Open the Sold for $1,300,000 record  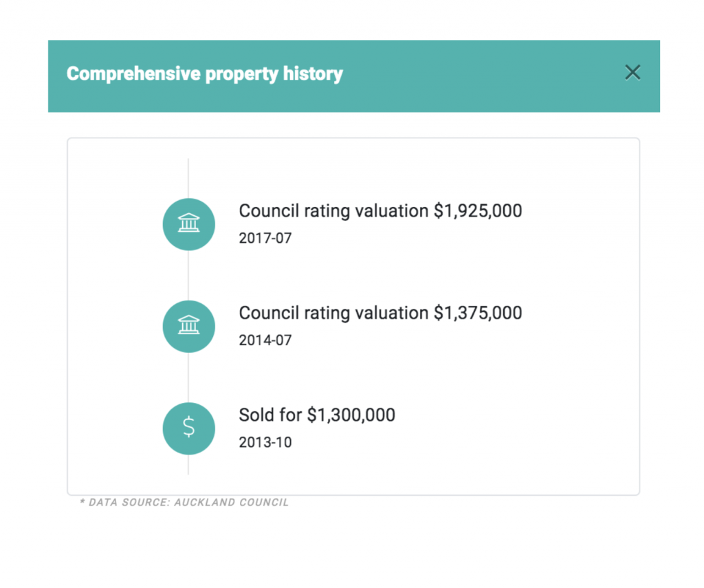coord(316,415)
